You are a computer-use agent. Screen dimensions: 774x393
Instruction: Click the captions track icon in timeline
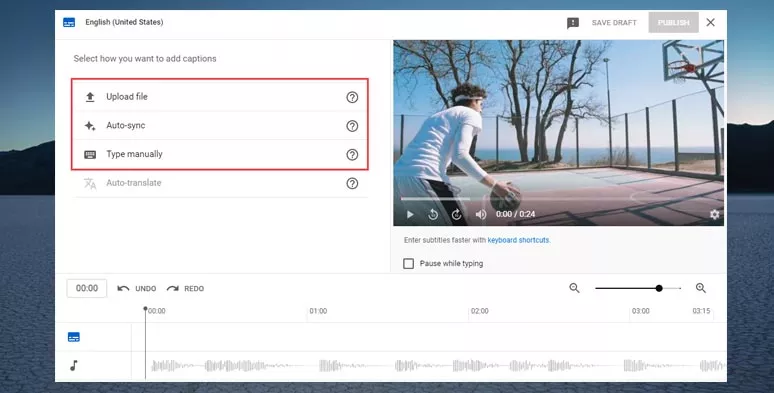[x=74, y=337]
